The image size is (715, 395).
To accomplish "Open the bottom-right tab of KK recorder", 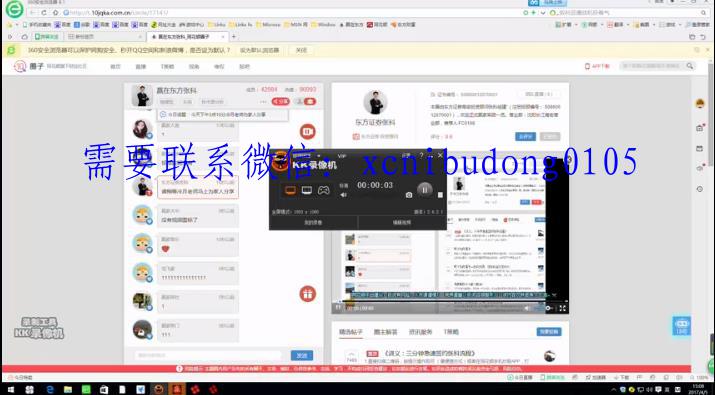I will 402,223.
